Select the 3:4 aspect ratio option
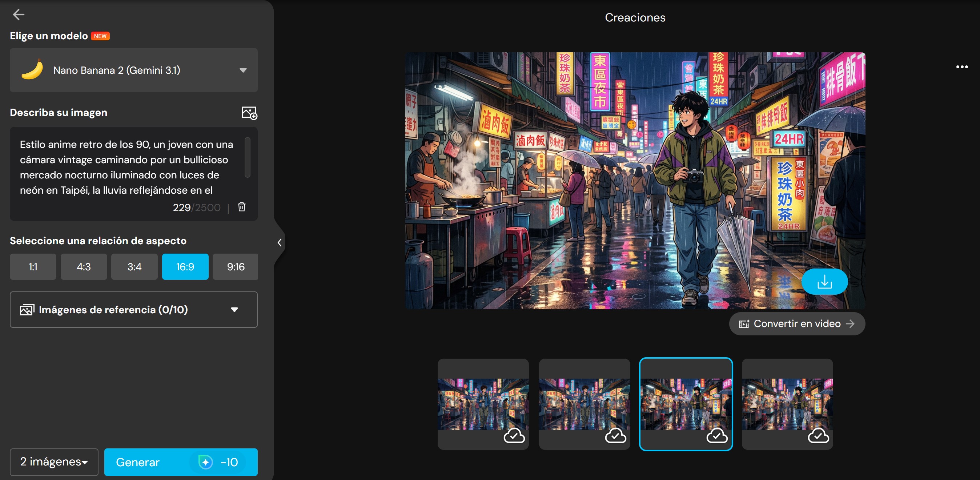Screen dimensions: 980x480 tap(134, 267)
